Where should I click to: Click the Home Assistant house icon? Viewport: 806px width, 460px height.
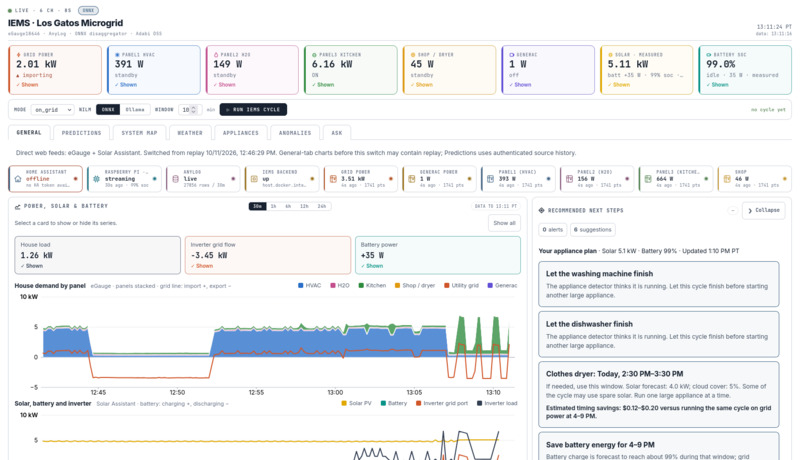pyautogui.click(x=18, y=179)
